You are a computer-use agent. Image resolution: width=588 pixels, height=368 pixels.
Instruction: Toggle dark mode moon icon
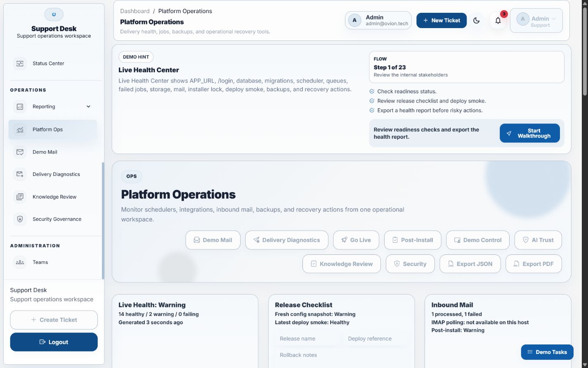tap(476, 21)
